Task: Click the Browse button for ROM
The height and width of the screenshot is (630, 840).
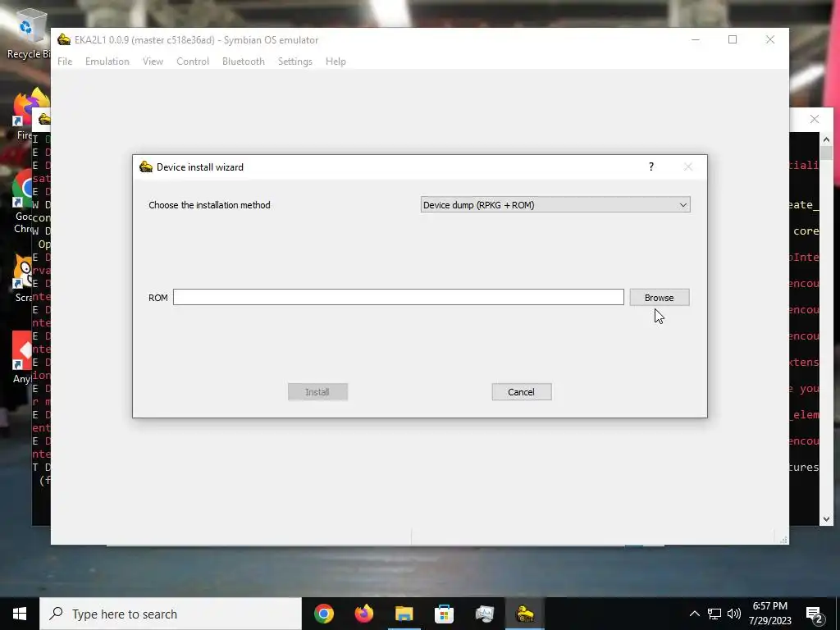Action: 660,297
